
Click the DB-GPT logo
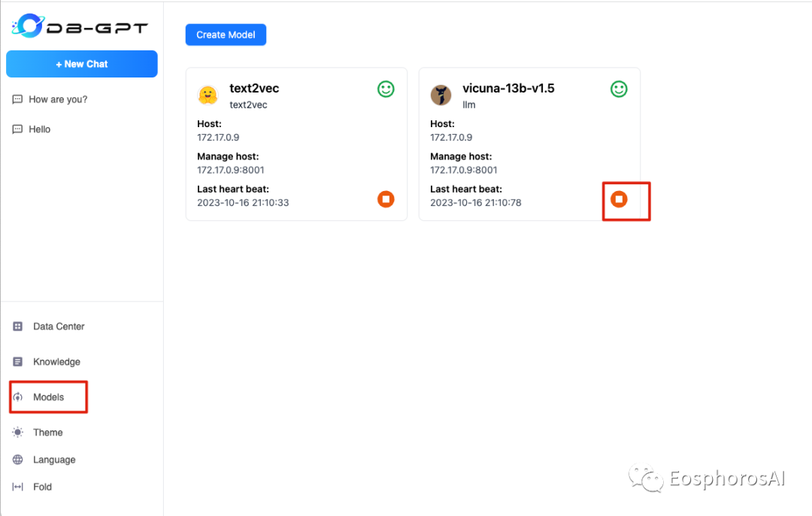click(80, 26)
